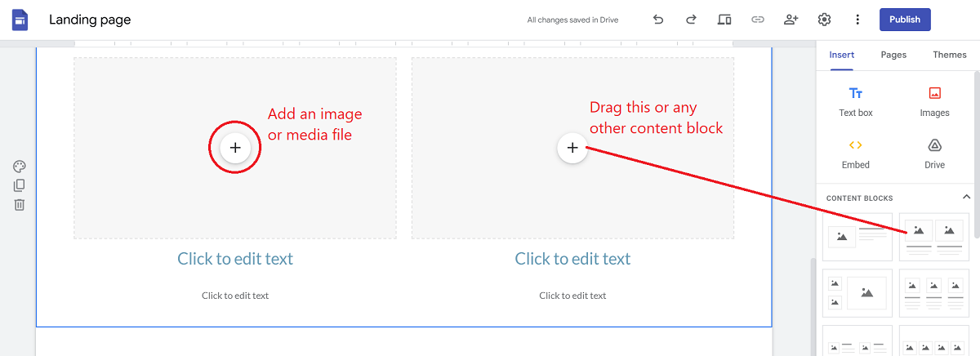The width and height of the screenshot is (980, 356).
Task: Add media with the right plus button
Action: [x=572, y=148]
